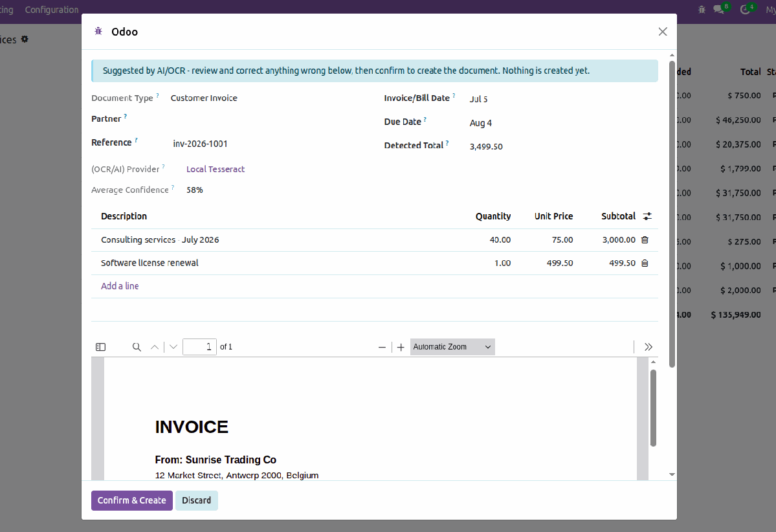
Task: Go to next page in PDF viewer
Action: (173, 347)
